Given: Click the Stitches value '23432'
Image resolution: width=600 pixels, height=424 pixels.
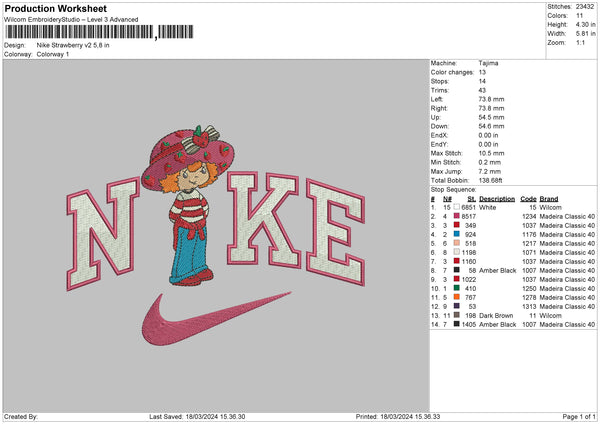Looking at the screenshot, I should point(585,7).
